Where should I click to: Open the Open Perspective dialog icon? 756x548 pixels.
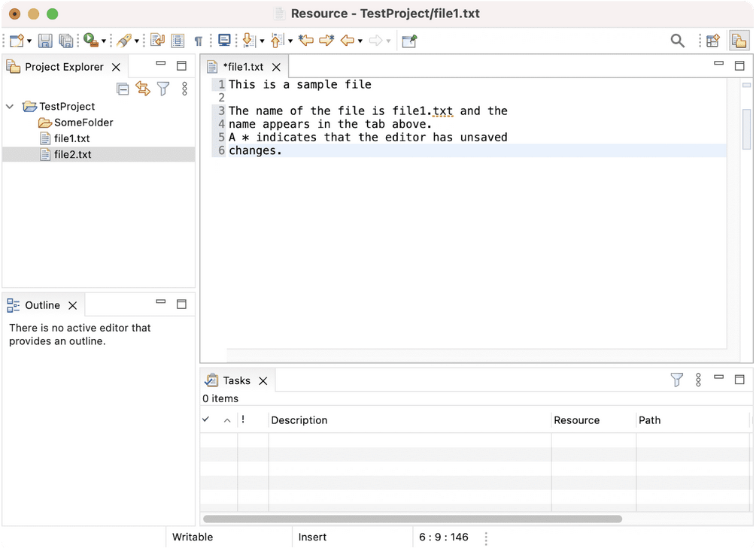click(712, 41)
